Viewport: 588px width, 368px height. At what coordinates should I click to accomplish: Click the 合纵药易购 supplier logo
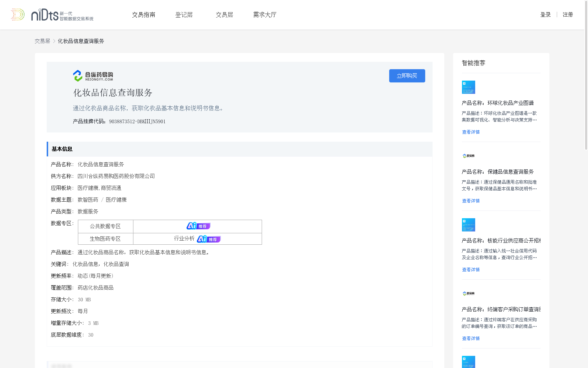[93, 76]
